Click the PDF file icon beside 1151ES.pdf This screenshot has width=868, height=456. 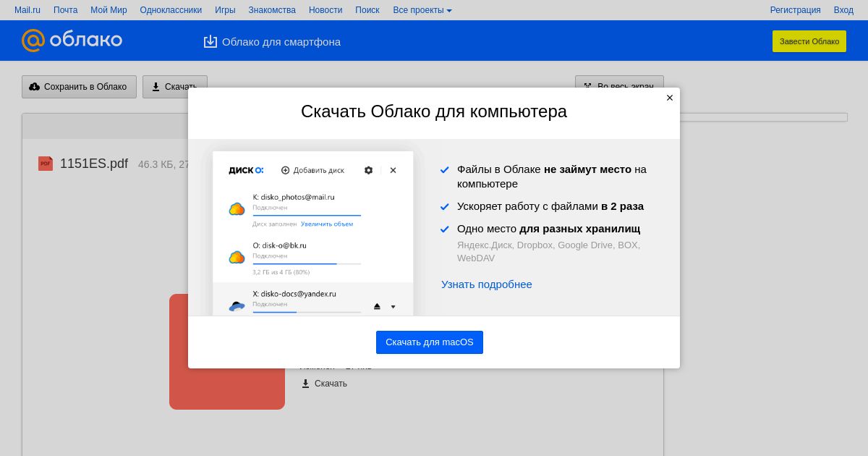(46, 164)
